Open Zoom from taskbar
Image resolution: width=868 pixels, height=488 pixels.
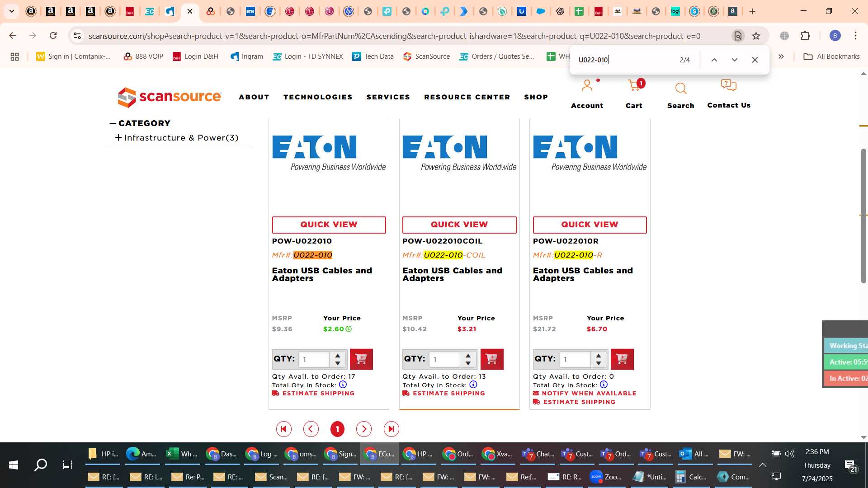coord(606,477)
